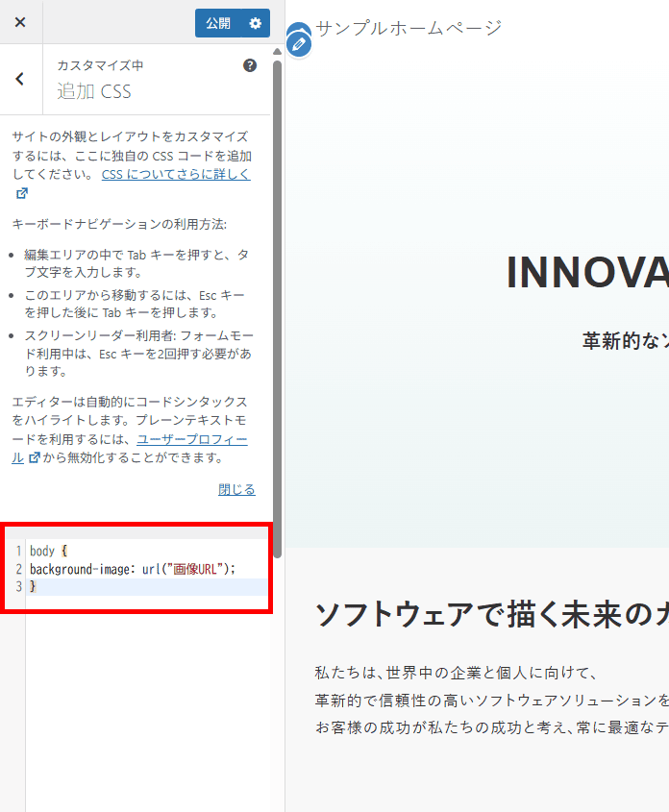The width and height of the screenshot is (669, 812).
Task: Click code line 2 background-image rule
Action: pyautogui.click(x=133, y=569)
